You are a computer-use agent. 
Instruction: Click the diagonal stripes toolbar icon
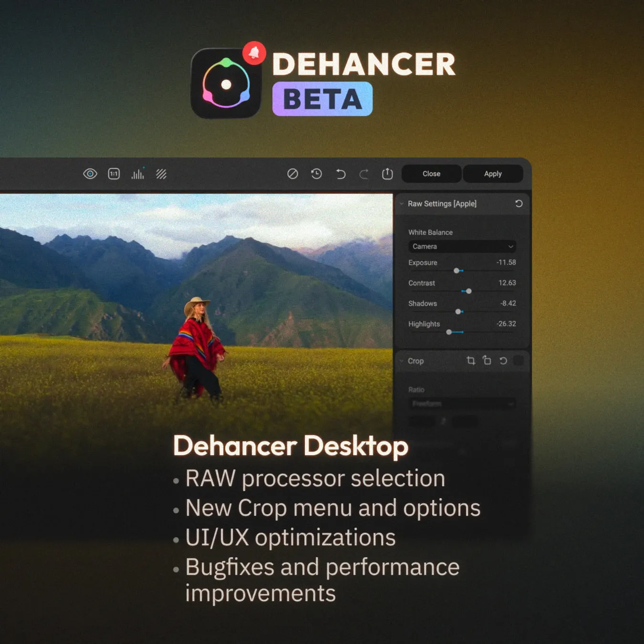pos(161,174)
